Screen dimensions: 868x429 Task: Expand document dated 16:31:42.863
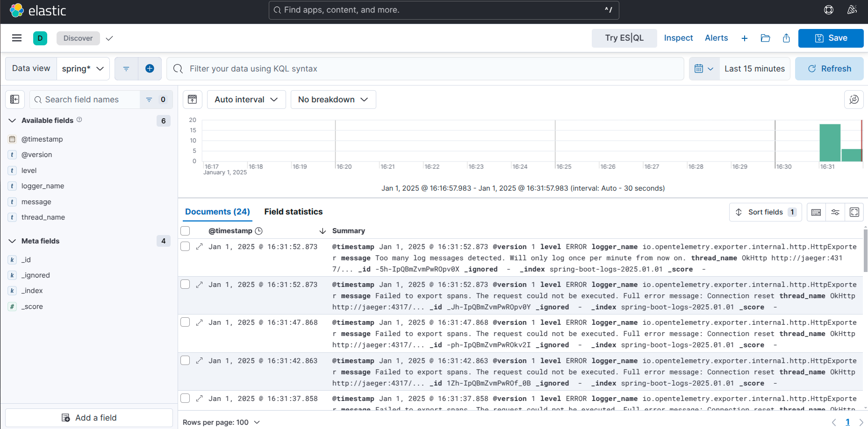pos(200,361)
